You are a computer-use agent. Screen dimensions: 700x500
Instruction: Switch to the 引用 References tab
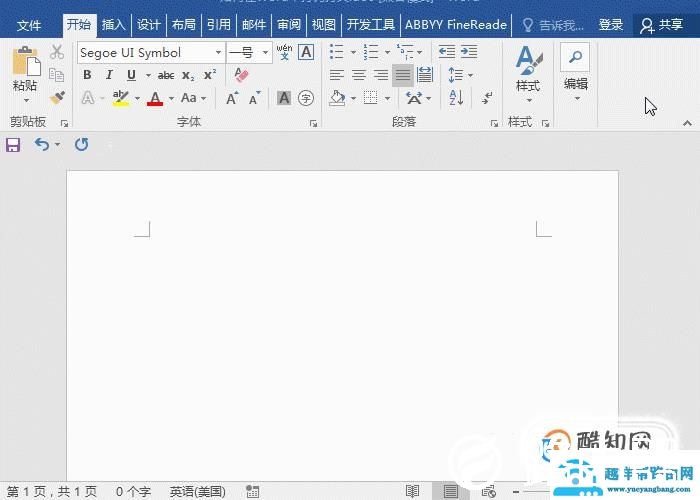tap(219, 25)
